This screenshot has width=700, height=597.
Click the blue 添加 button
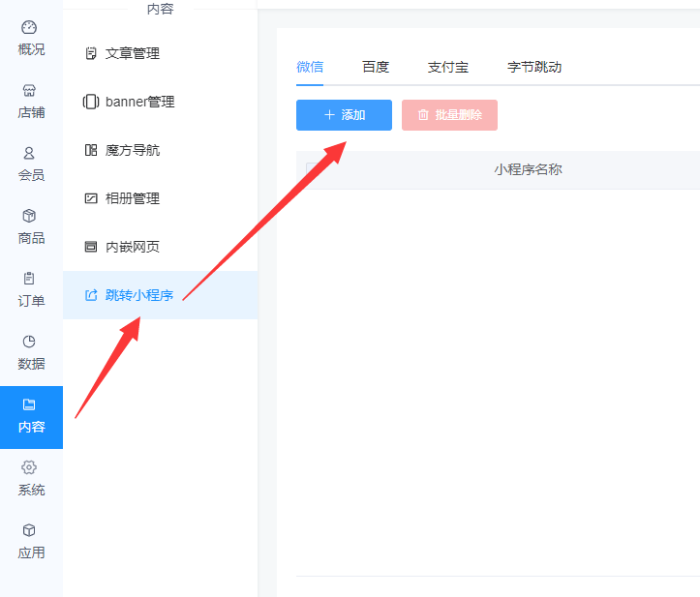click(345, 115)
